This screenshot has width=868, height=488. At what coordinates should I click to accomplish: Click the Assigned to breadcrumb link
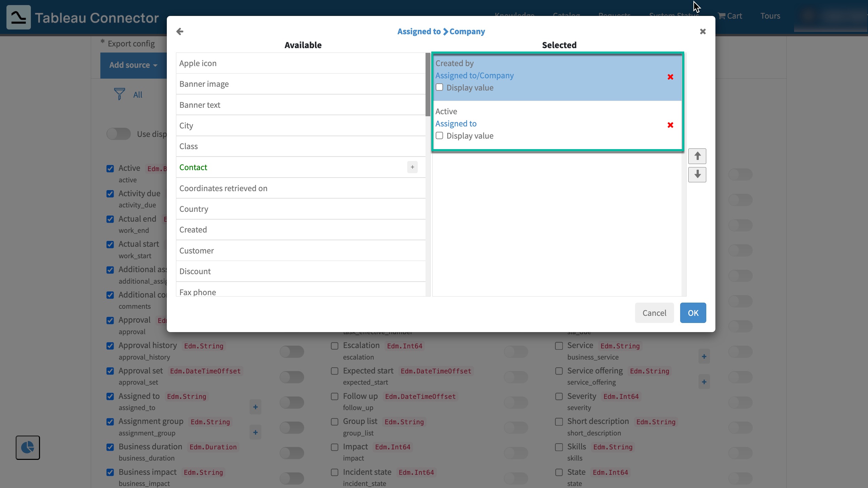coord(419,32)
